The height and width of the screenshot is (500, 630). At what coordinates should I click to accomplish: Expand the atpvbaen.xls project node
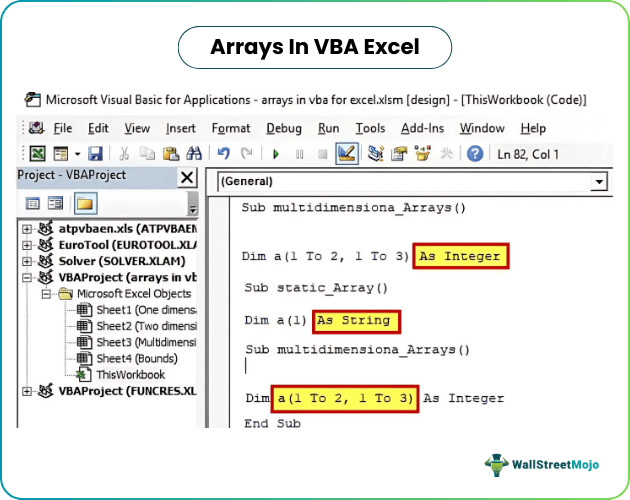click(x=27, y=230)
